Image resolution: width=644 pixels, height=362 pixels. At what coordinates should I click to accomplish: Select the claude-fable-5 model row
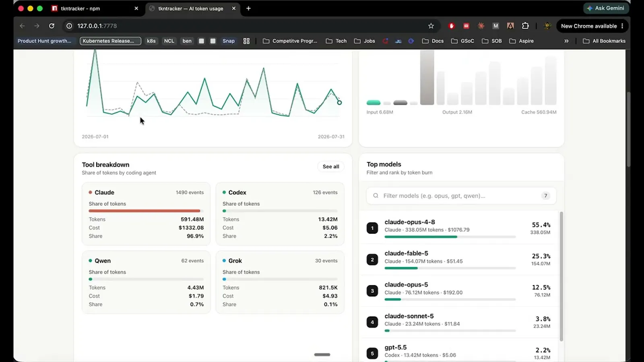pos(459,259)
